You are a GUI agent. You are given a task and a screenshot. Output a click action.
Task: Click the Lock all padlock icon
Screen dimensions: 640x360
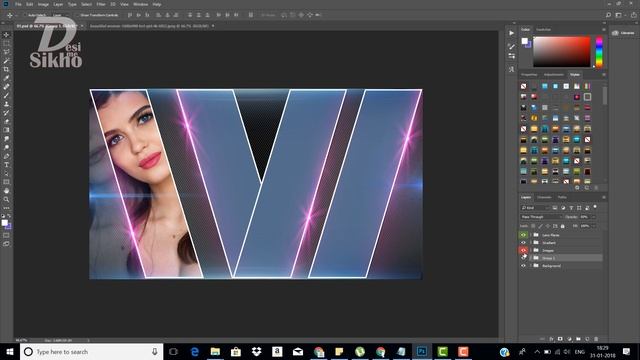(x=562, y=226)
